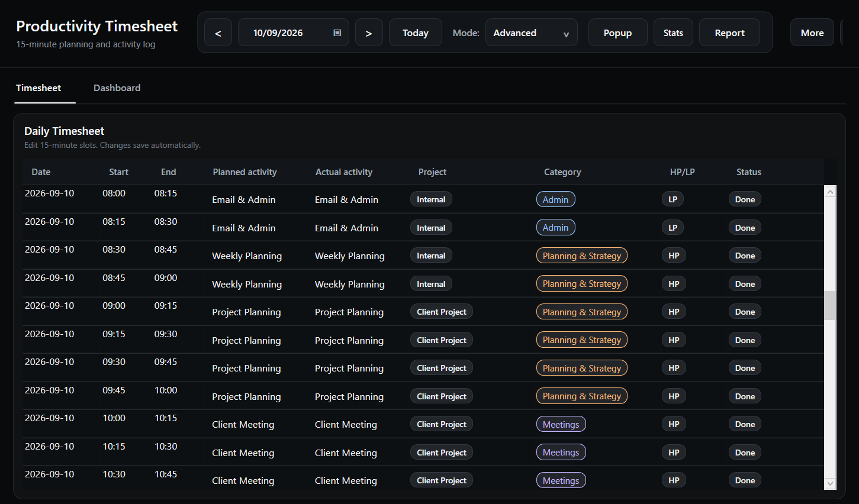Click the timesheet scrollbar thumb
This screenshot has width=859, height=504.
830,305
